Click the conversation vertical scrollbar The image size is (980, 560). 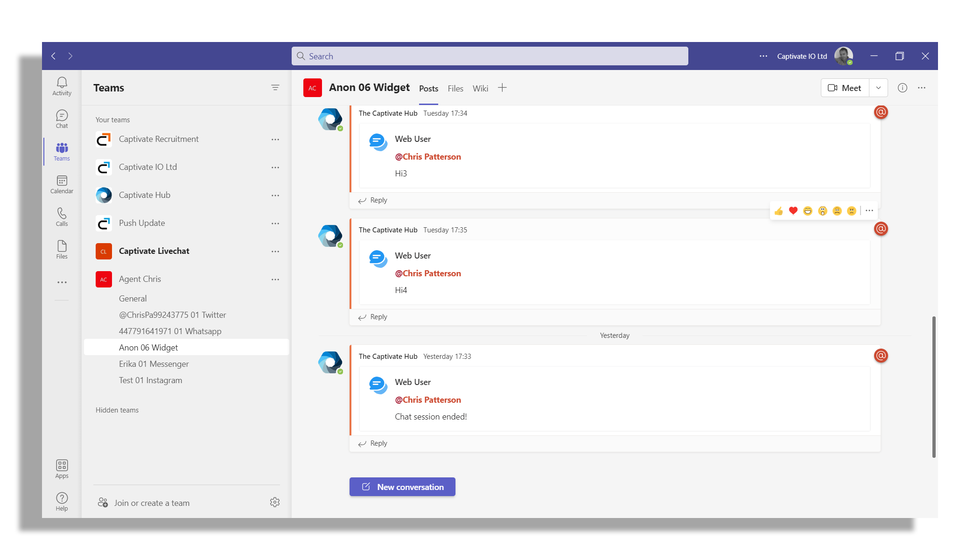934,387
